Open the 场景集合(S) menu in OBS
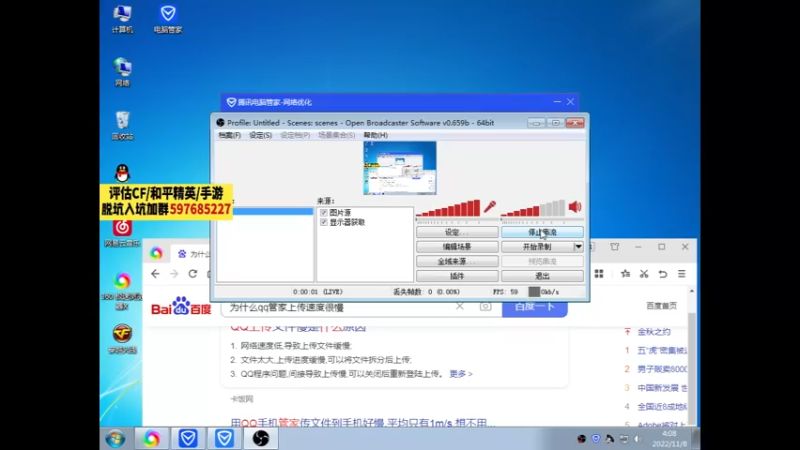The image size is (800, 450). coord(336,135)
